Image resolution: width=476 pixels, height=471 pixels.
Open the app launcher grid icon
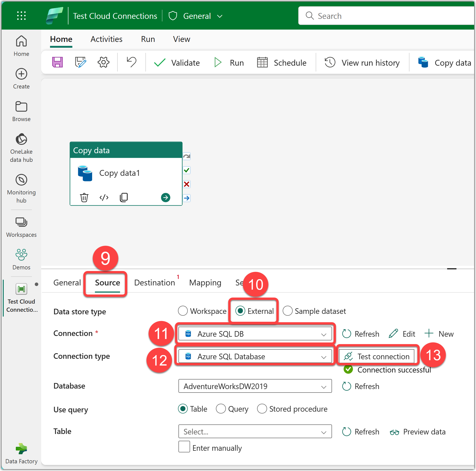pyautogui.click(x=21, y=16)
